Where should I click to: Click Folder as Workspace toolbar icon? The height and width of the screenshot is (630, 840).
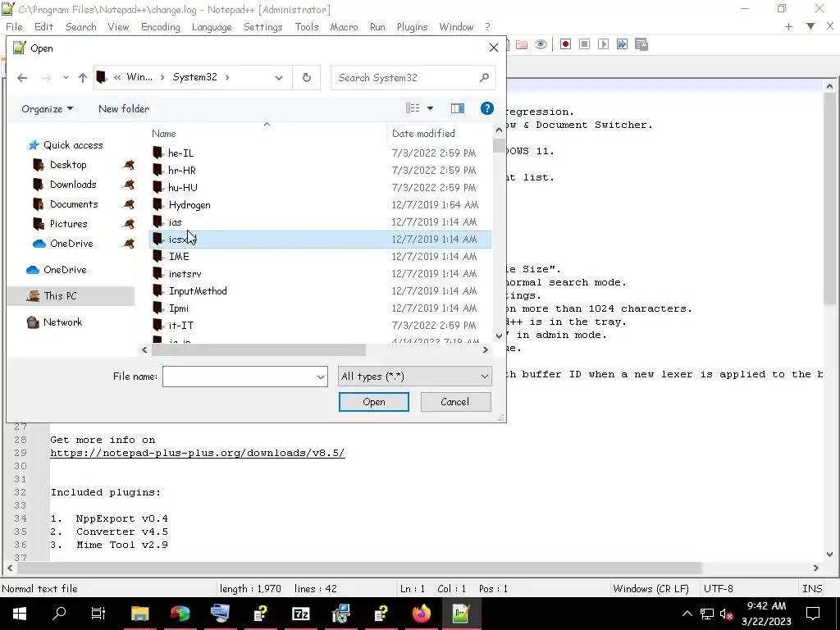(521, 44)
